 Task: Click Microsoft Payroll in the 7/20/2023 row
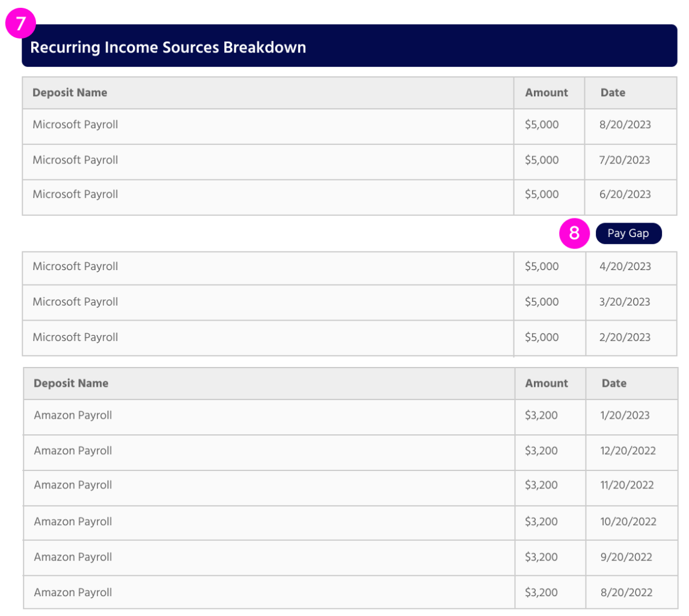(x=75, y=160)
